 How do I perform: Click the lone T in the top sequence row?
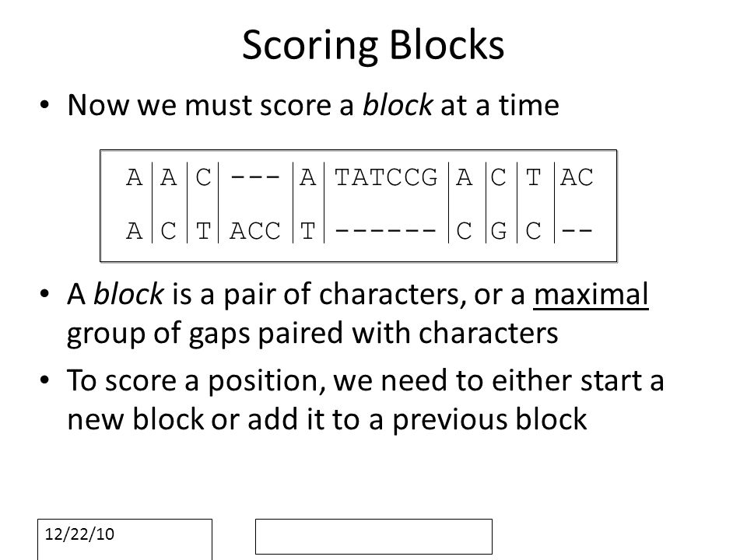point(533,177)
